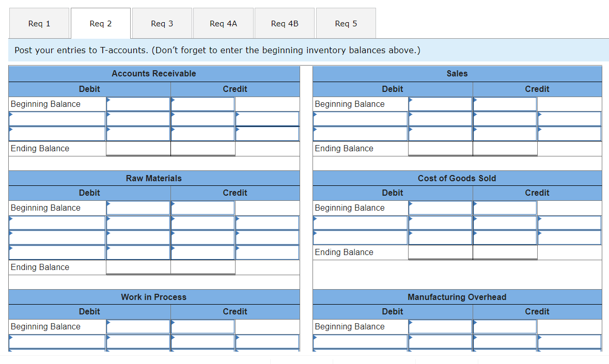609x364 pixels.
Task: Open first debit label dropdown under Work in Process
Action: coord(57,341)
